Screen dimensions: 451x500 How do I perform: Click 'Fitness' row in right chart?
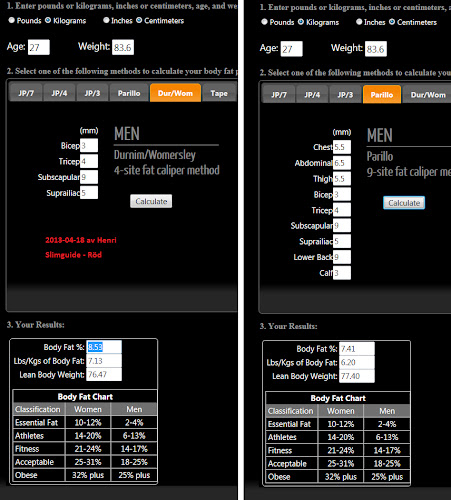(x=338, y=450)
